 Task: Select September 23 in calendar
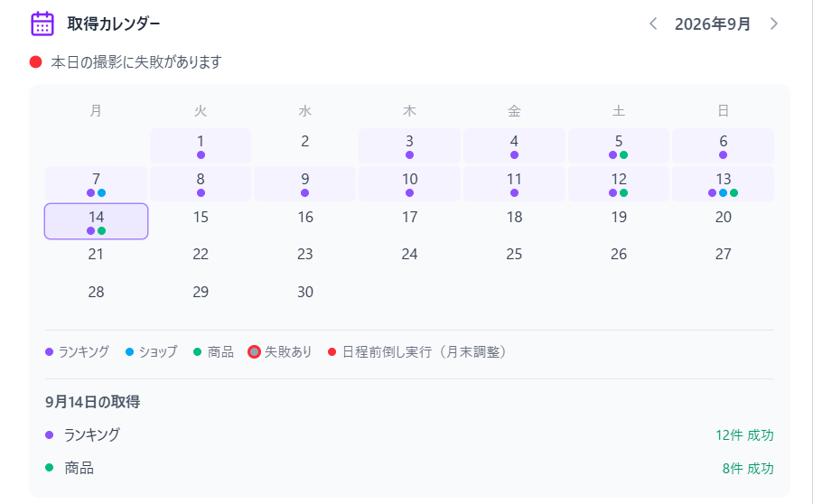tap(305, 258)
